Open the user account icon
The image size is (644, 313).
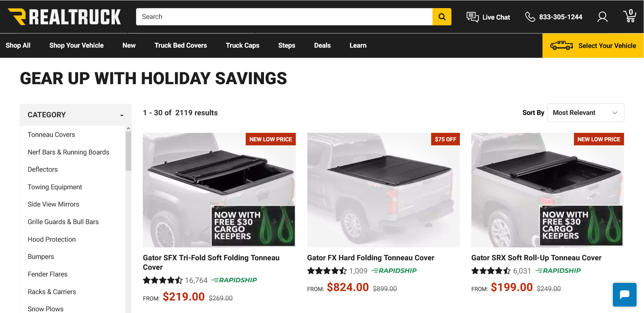[602, 17]
